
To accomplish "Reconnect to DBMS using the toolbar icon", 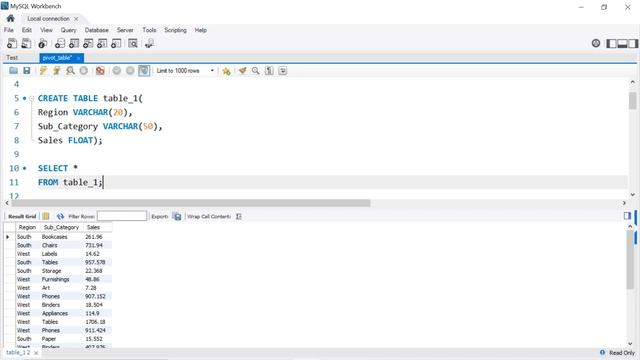I will point(149,43).
